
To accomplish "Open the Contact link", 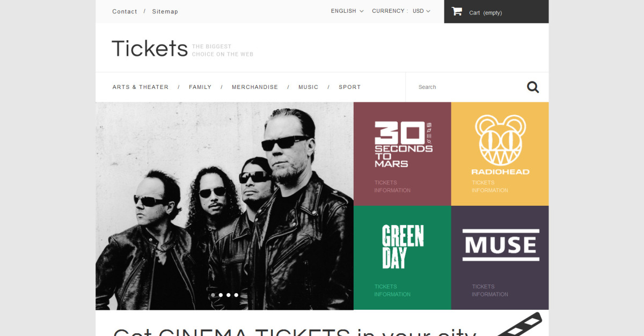I will coord(125,11).
